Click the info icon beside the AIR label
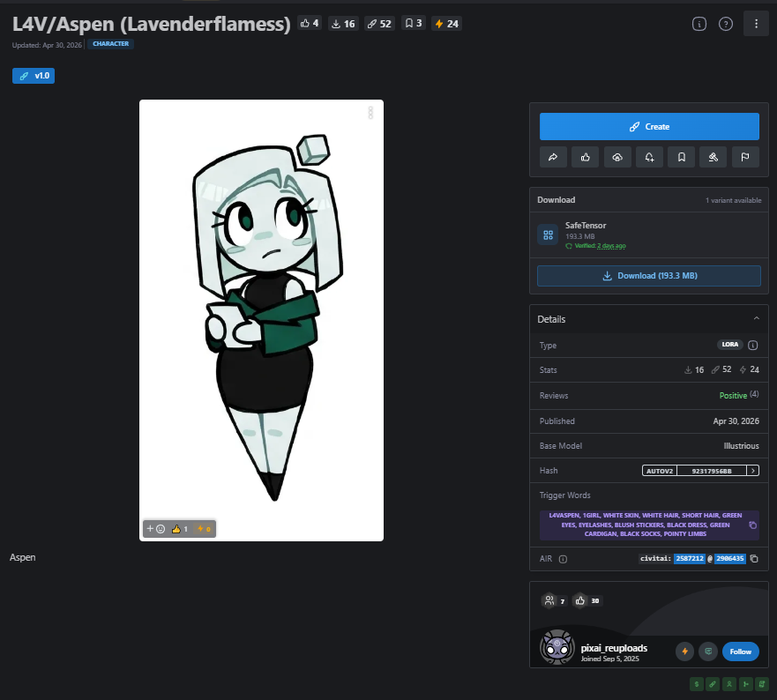The height and width of the screenshot is (700, 777). pyautogui.click(x=563, y=559)
